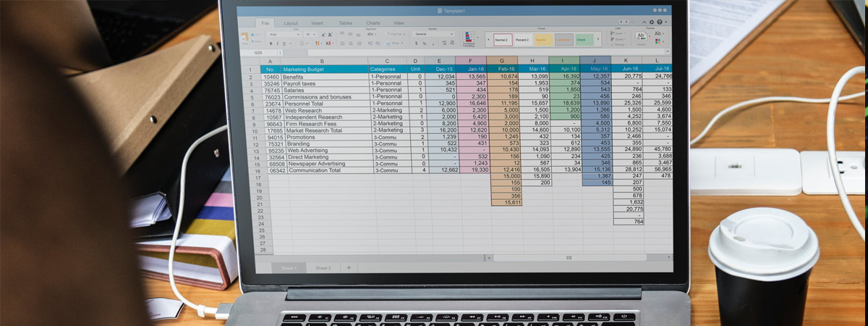The width and height of the screenshot is (868, 326).
Task: Switch to the Layout ribbon tab
Action: (291, 23)
